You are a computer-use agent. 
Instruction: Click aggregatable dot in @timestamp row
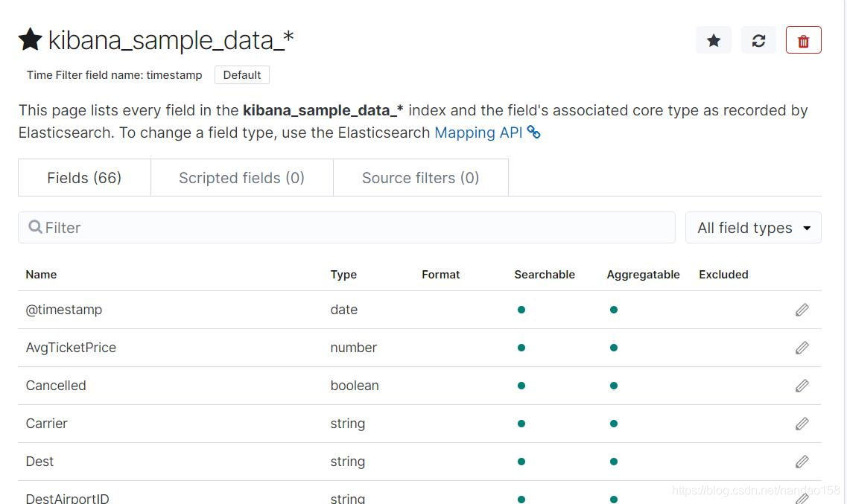coord(614,310)
